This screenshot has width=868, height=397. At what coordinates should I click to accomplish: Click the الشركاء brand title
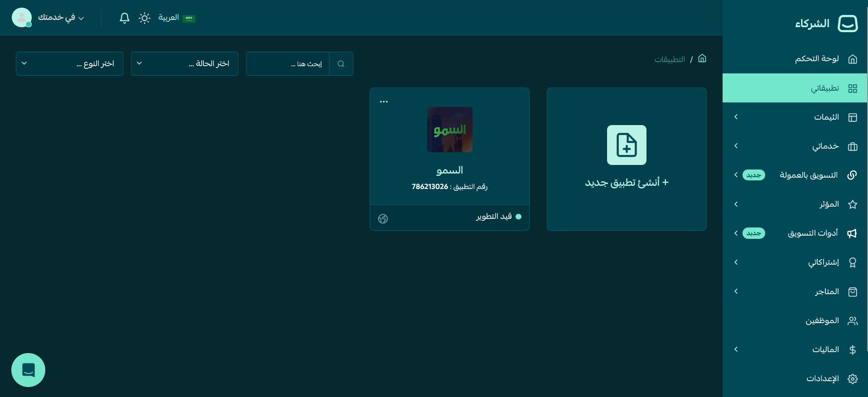[x=812, y=24]
